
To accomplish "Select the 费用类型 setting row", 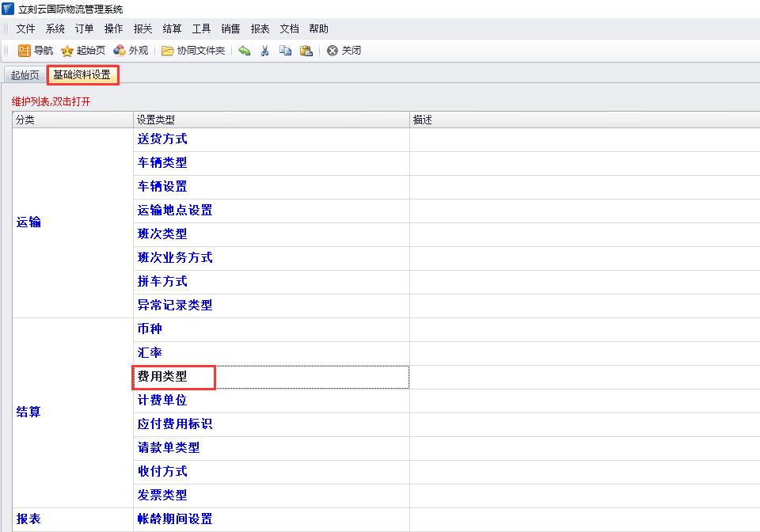I will pos(162,377).
